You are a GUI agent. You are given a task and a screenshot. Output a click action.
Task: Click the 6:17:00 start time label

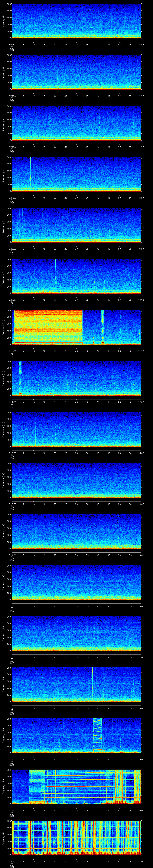[x=12, y=708]
